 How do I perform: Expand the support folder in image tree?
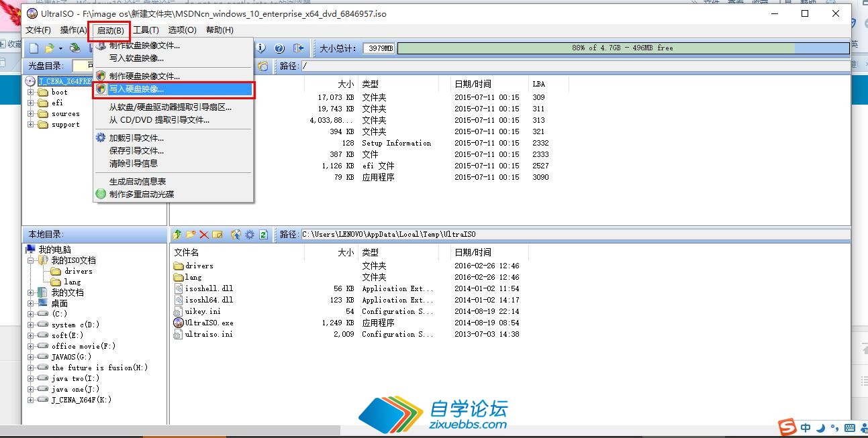(30, 124)
